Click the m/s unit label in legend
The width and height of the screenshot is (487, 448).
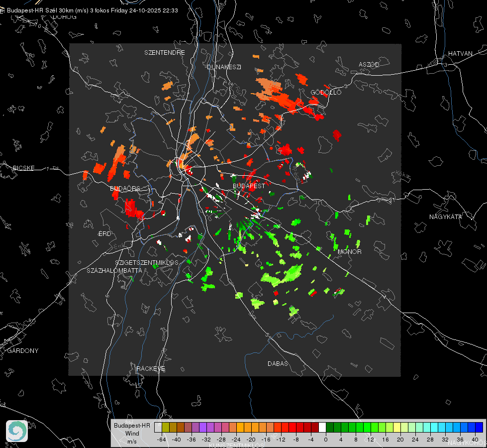click(132, 442)
